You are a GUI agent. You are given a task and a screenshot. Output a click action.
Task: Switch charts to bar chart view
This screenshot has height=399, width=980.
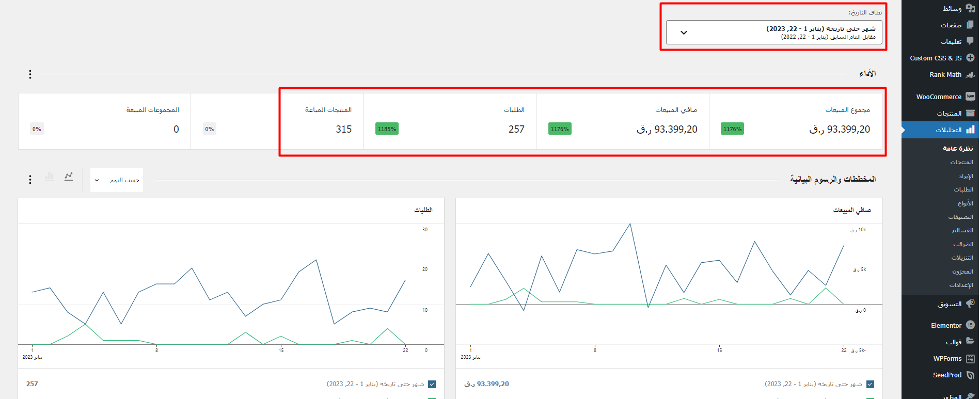(x=50, y=177)
